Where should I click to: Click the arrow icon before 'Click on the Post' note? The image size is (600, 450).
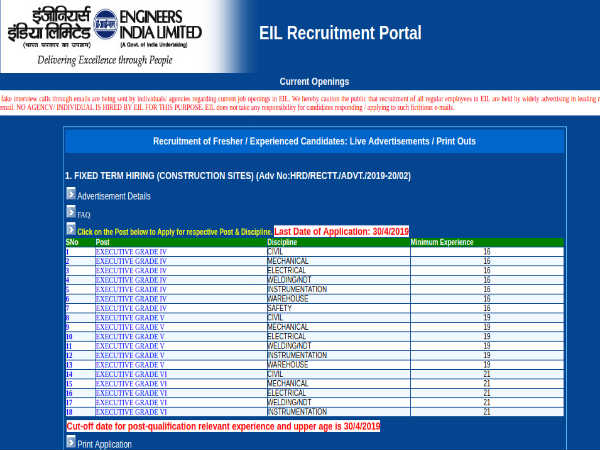(x=70, y=230)
